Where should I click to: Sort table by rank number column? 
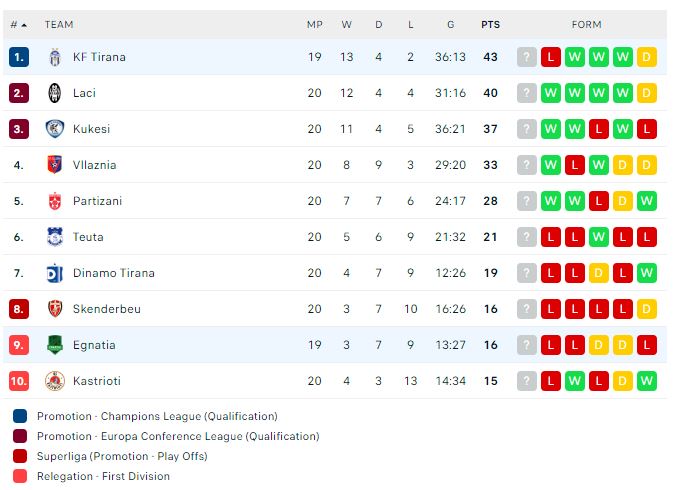tap(19, 25)
